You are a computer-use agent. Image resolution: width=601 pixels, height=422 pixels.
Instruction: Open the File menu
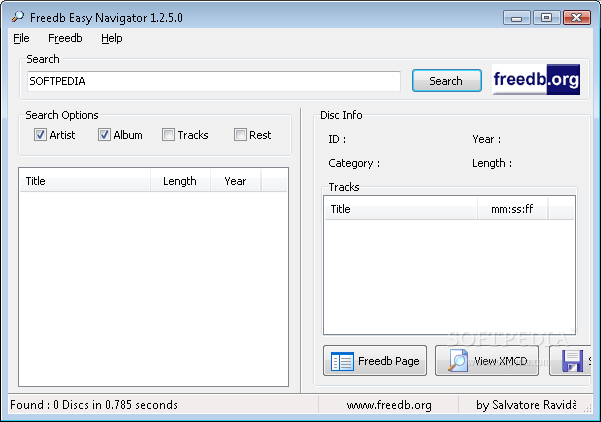click(21, 38)
